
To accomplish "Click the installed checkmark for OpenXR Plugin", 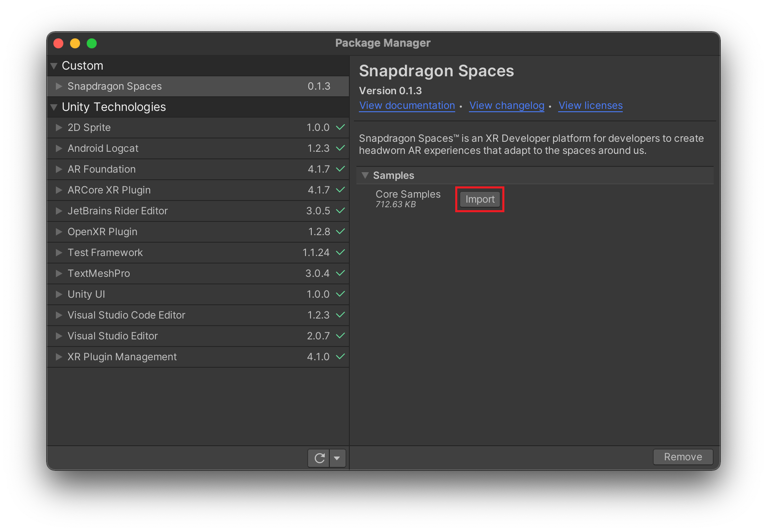I will 341,231.
